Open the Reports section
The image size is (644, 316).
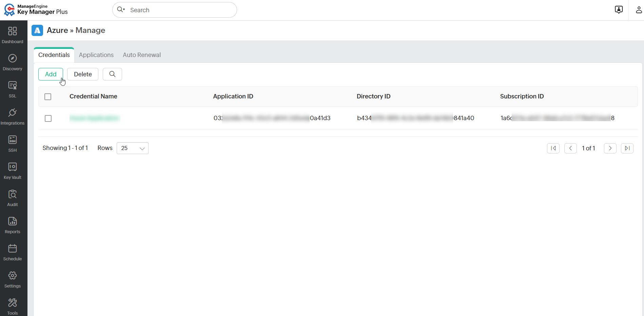click(13, 225)
